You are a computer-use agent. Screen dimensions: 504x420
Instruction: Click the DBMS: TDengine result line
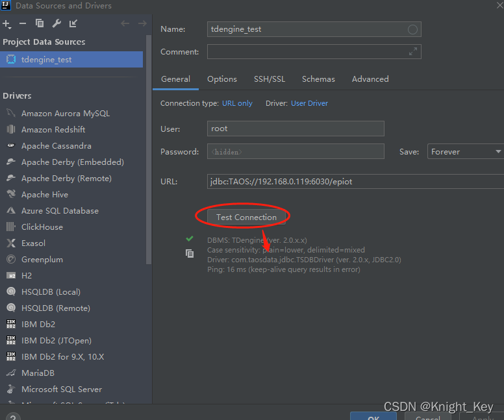(257, 240)
